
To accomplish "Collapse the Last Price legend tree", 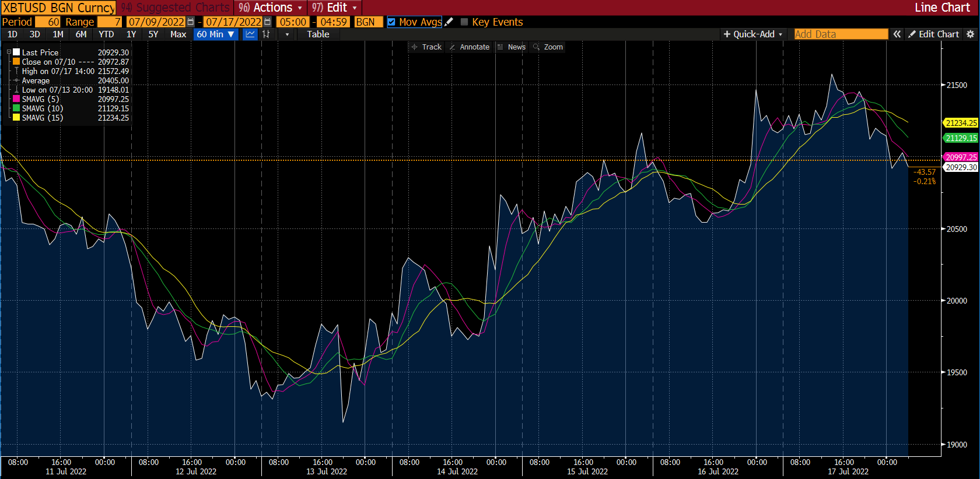I will [9, 52].
